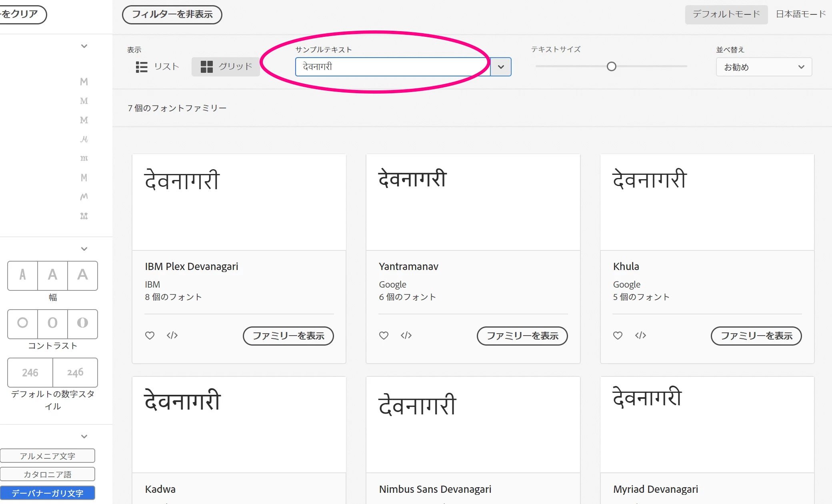Switch to デフォルトモード

click(726, 14)
